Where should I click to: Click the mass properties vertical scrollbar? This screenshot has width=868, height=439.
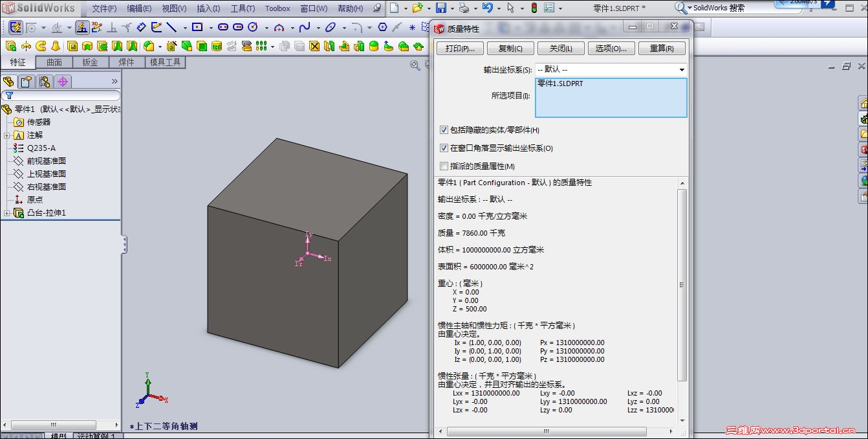(682, 285)
